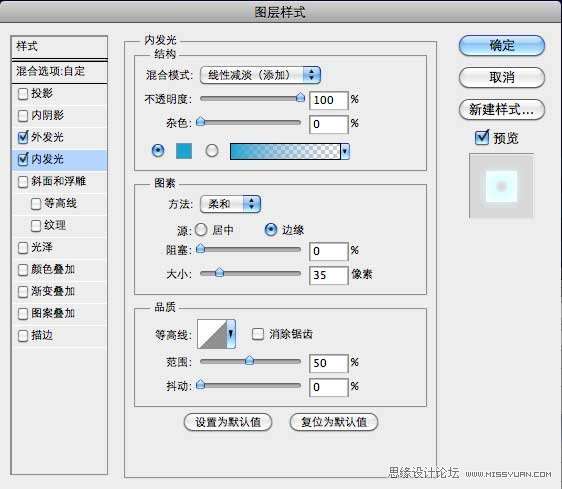562x489 pixels.
Task: Enable the 描边 (Stroke) checkbox
Action: [x=23, y=336]
